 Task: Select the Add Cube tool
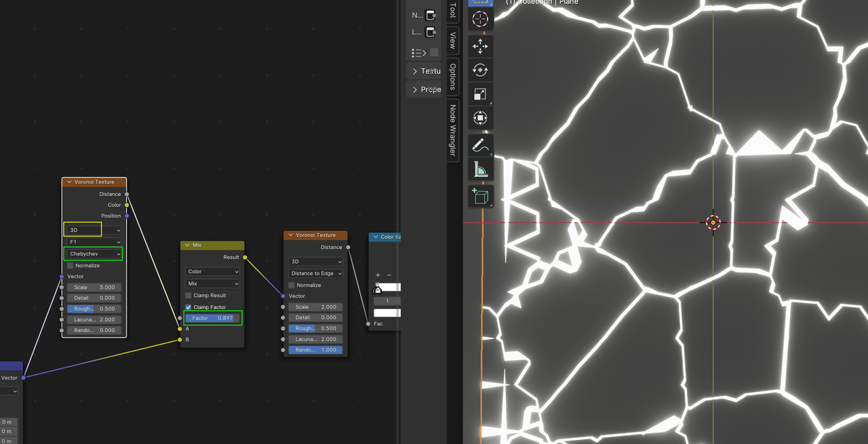480,196
